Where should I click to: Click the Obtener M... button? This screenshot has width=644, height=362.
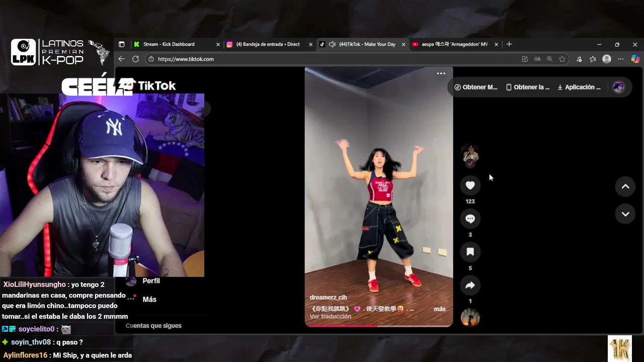point(475,87)
